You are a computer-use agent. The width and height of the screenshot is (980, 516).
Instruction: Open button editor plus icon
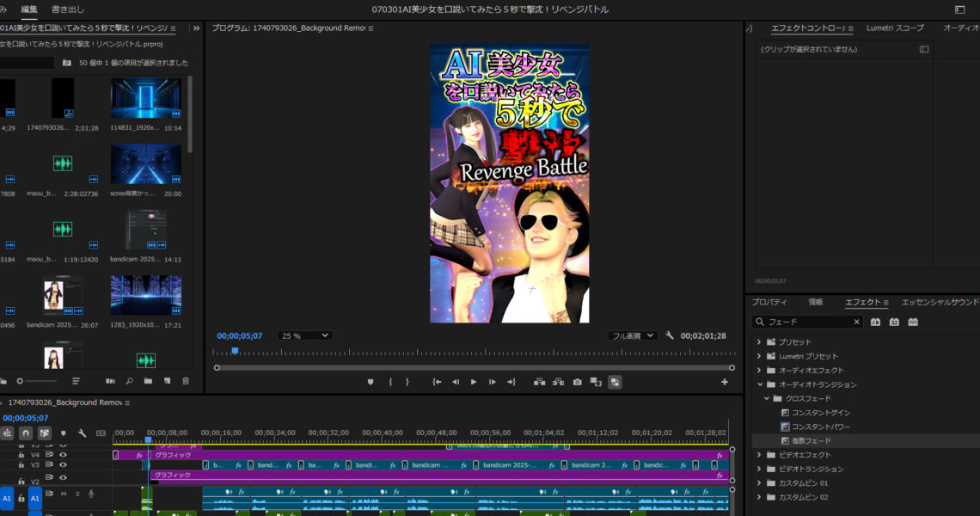coord(725,382)
